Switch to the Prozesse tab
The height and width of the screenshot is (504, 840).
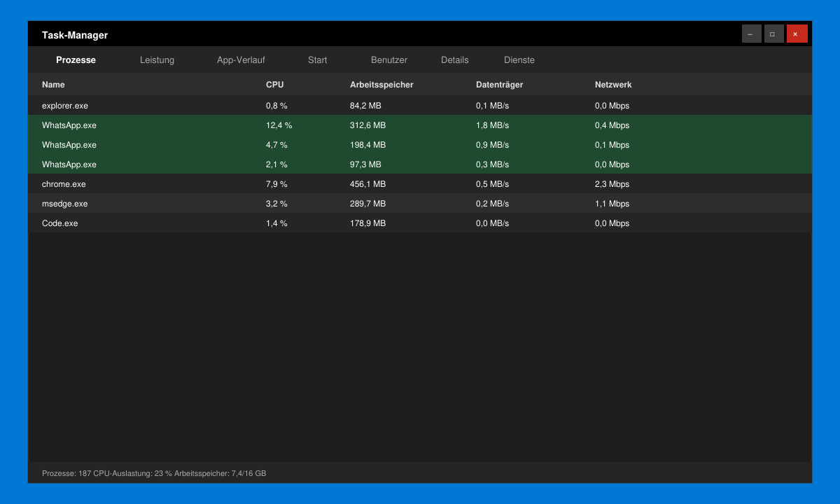(76, 60)
